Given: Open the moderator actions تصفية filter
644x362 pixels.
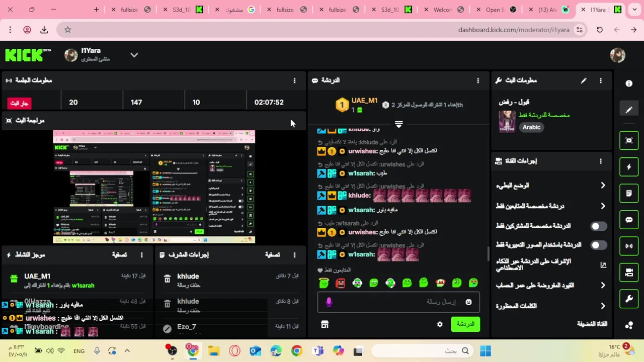Looking at the screenshot, I should coord(272,255).
